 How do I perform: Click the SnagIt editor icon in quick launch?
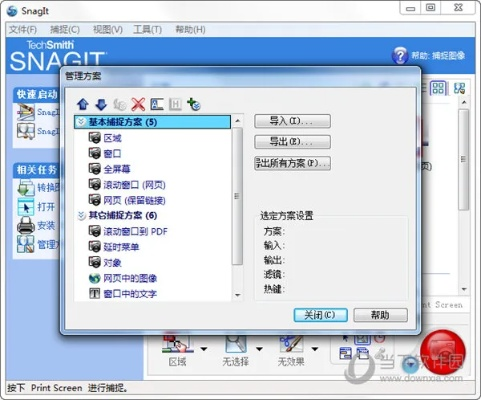click(x=26, y=112)
